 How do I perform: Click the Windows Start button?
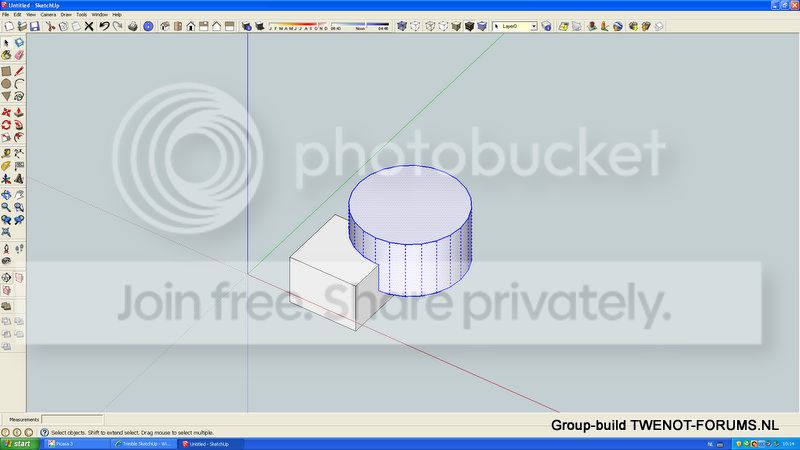(19, 444)
